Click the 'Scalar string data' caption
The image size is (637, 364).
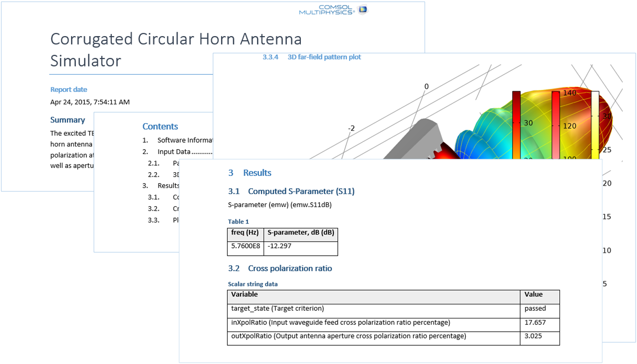[x=253, y=284]
